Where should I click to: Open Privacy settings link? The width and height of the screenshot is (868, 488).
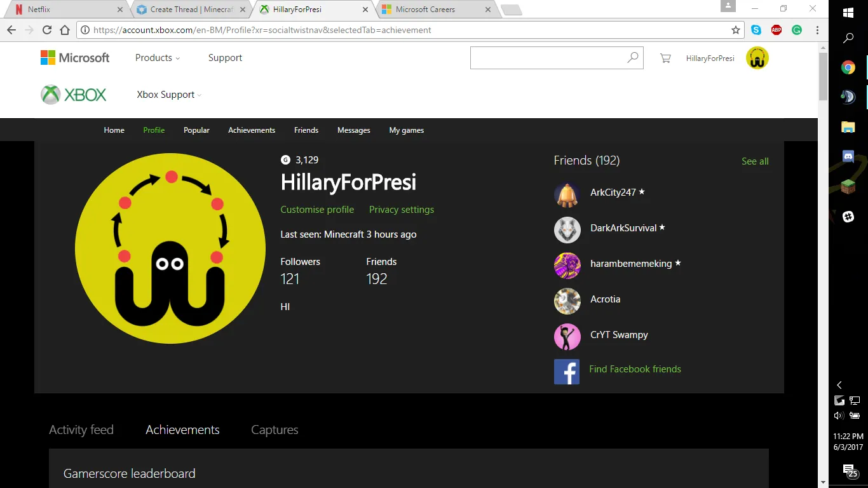[x=402, y=210]
